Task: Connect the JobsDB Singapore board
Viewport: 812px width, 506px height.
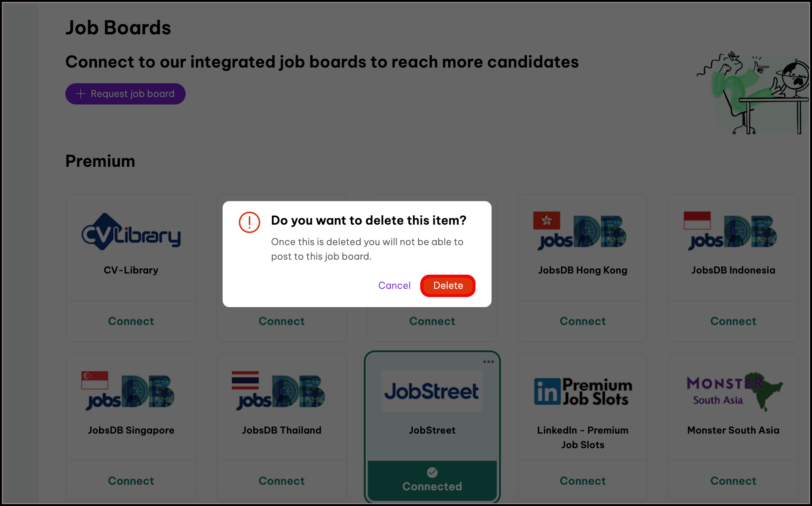Action: point(131,481)
